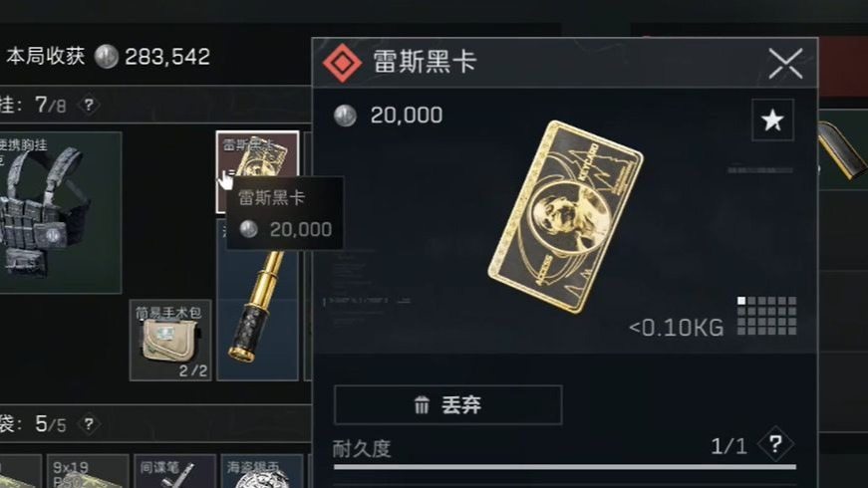The image size is (868, 488).
Task: Favorite the item with the star icon
Action: pos(772,121)
